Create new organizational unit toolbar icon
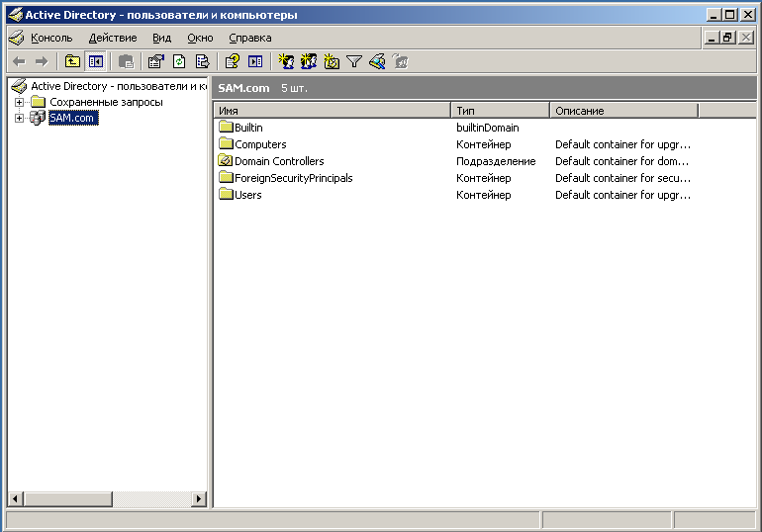The image size is (762, 532). [x=332, y=61]
